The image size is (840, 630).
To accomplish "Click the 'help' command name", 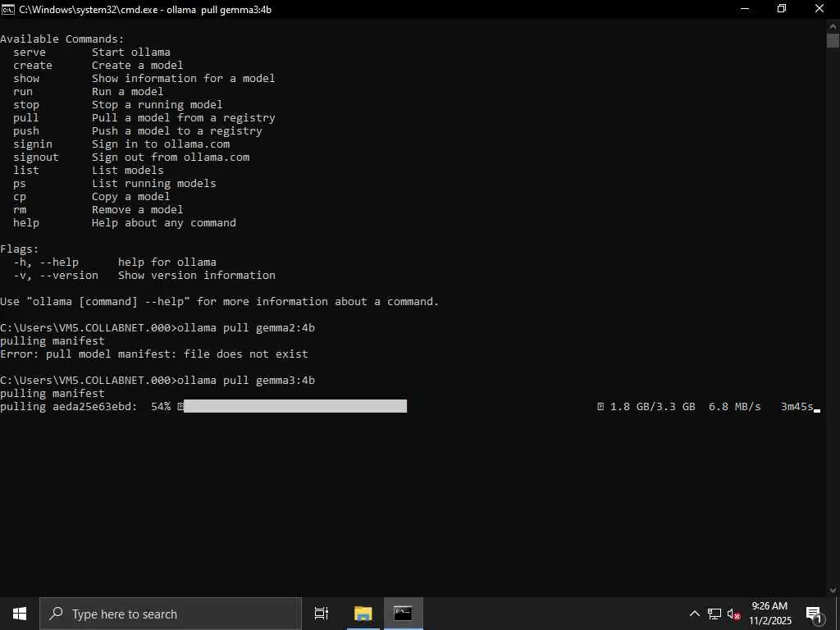I will 26,223.
